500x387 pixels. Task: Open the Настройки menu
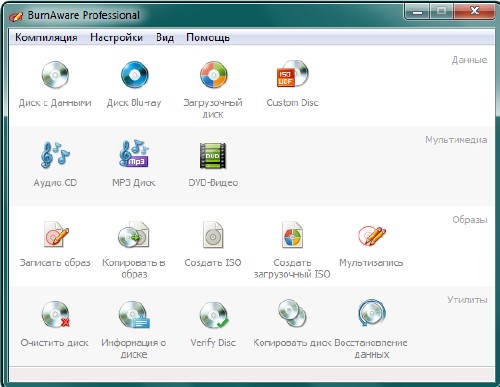[x=116, y=37]
